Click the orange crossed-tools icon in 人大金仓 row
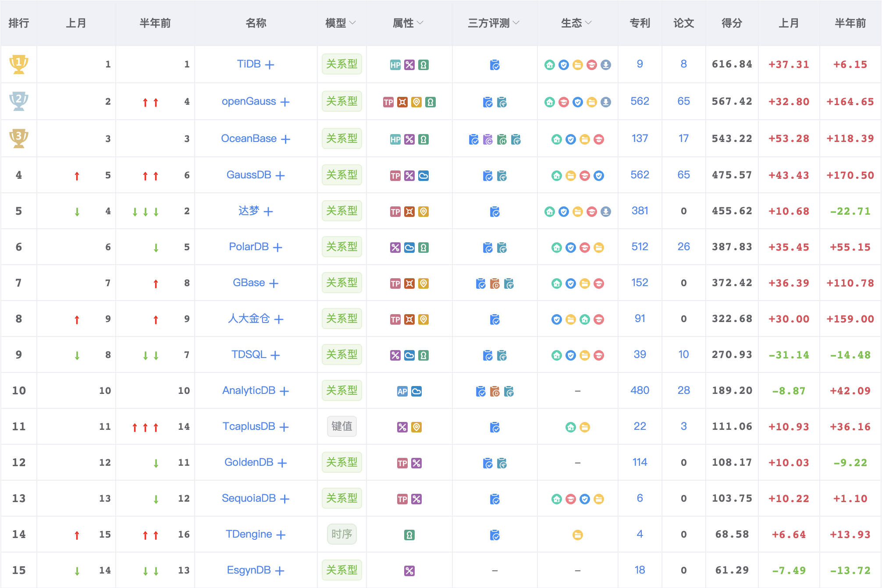This screenshot has height=588, width=882. click(409, 319)
